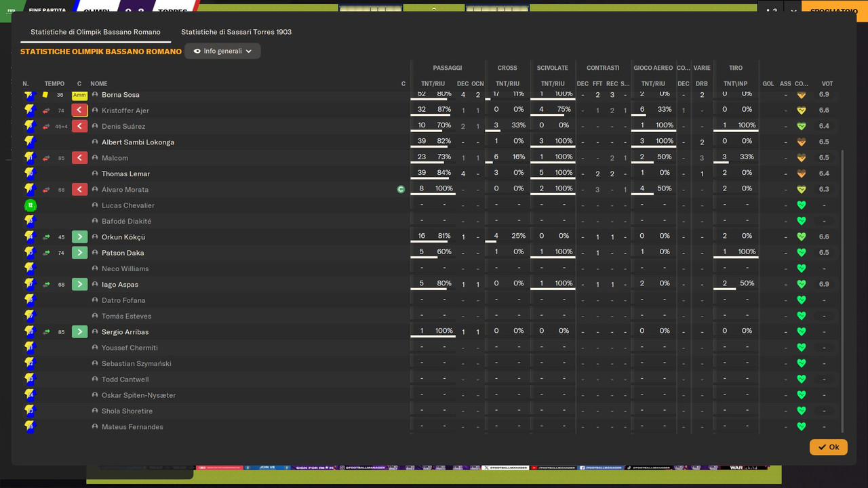The width and height of the screenshot is (868, 488).
Task: Open the player link Oskar Spiten-Nysæter
Action: [138, 395]
